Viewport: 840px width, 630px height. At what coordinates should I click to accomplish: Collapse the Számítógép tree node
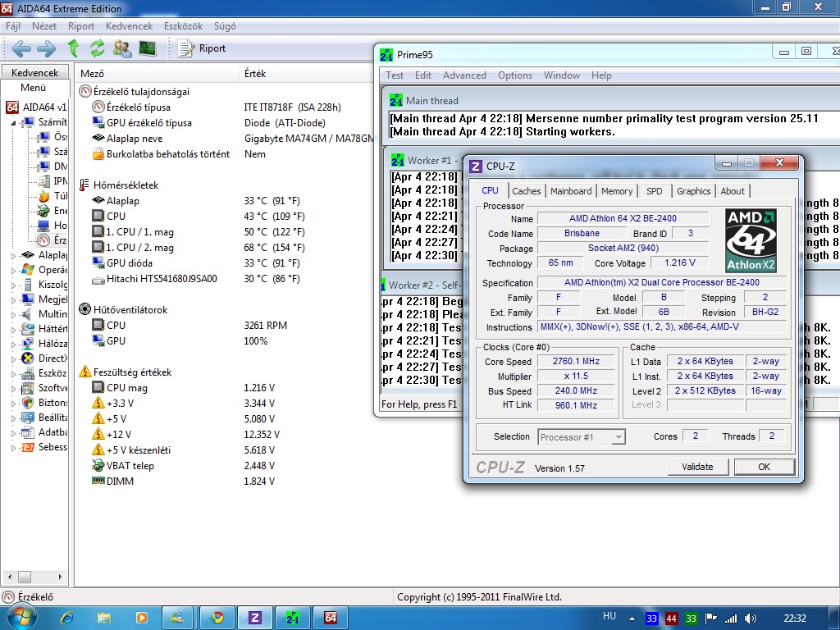point(13,123)
